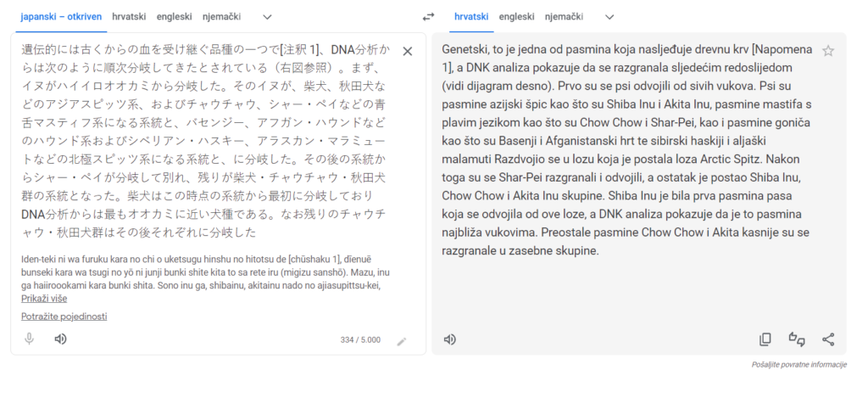The height and width of the screenshot is (398, 868).
Task: Rate this translation with thumbs icon
Action: 797,339
